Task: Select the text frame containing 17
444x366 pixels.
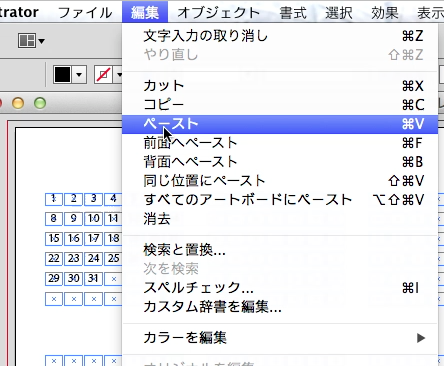Action: 94,239
